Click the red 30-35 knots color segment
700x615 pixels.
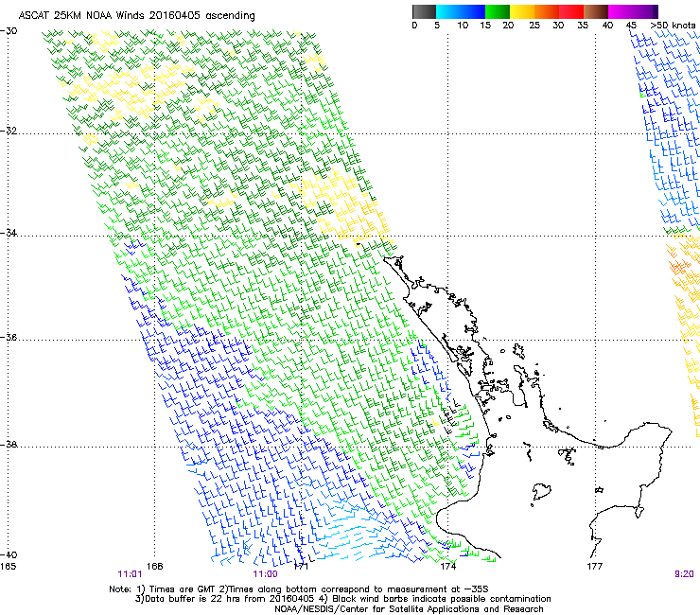click(571, 11)
